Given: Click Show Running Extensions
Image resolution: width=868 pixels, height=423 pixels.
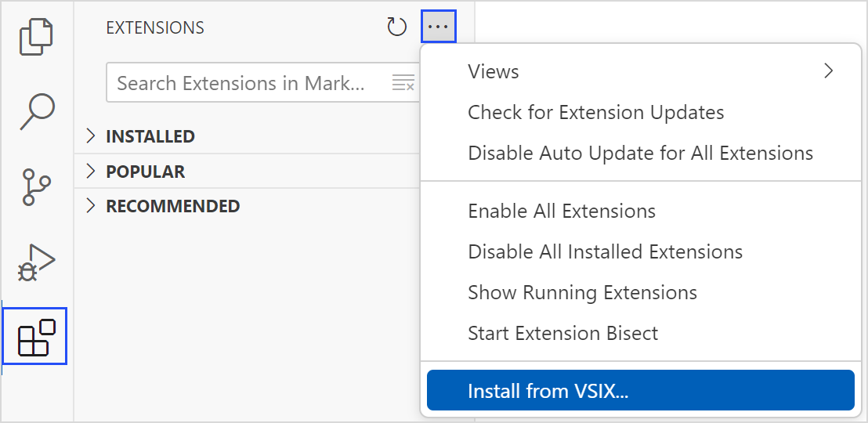Looking at the screenshot, I should 582,292.
